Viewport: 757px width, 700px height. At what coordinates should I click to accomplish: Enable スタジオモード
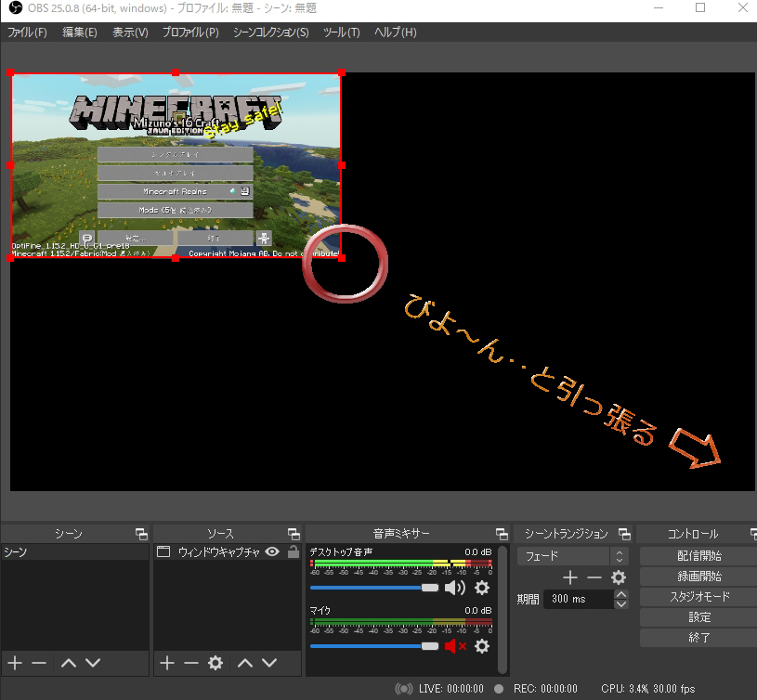pos(698,597)
